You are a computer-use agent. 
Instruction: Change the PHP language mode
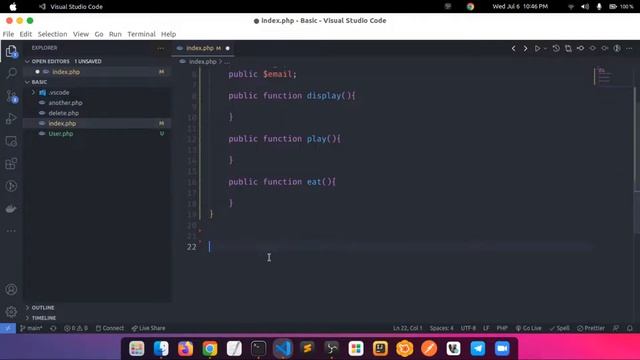click(x=502, y=328)
